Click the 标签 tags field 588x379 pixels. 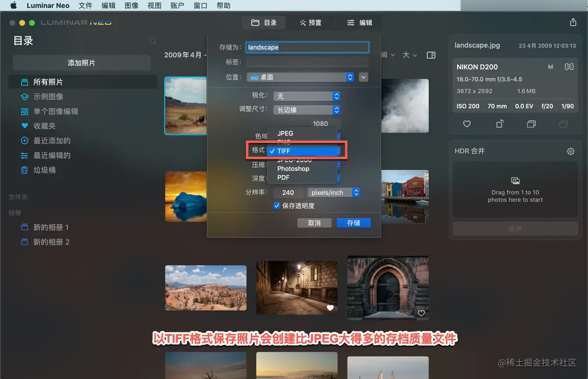(307, 62)
